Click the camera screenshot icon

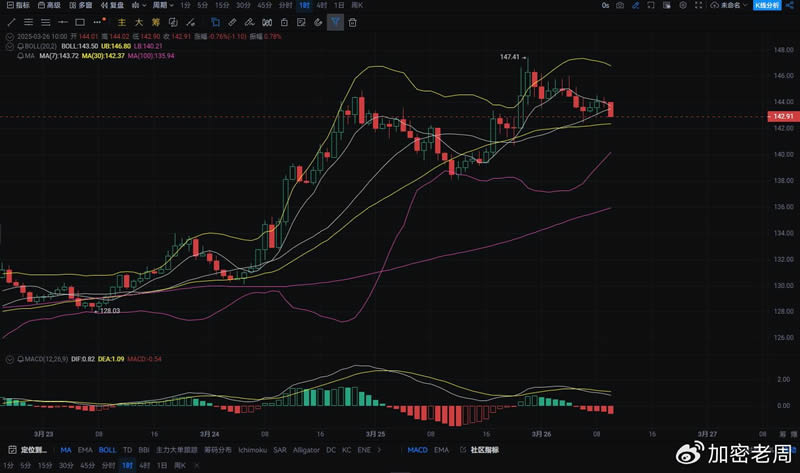[621, 5]
